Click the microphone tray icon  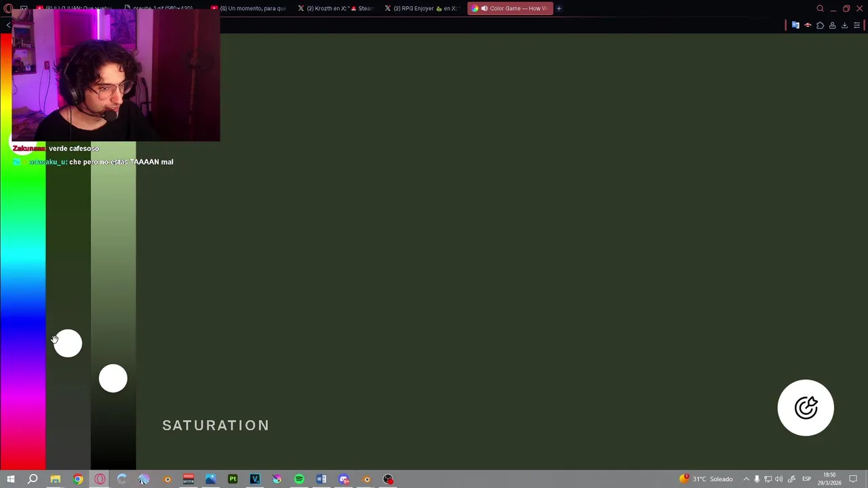click(x=757, y=479)
